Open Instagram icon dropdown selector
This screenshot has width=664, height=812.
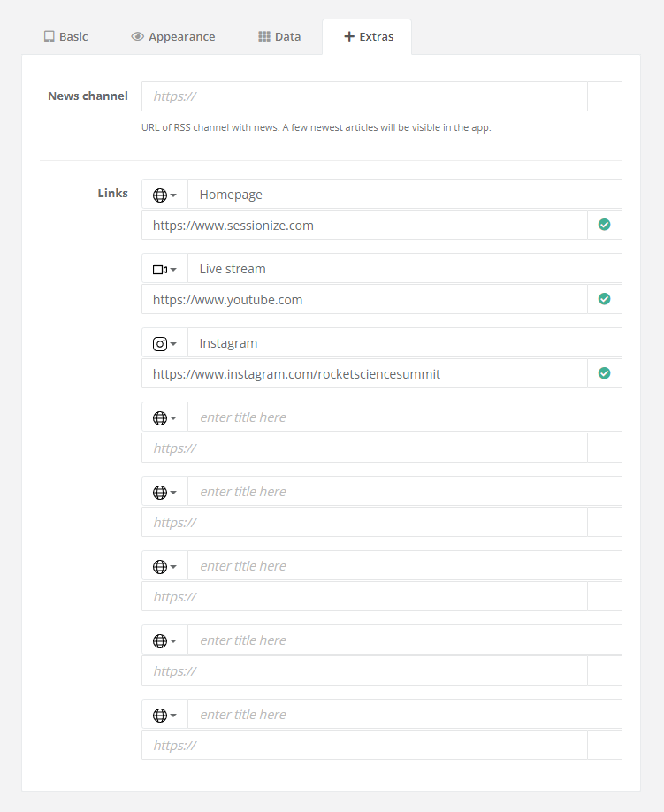[164, 343]
